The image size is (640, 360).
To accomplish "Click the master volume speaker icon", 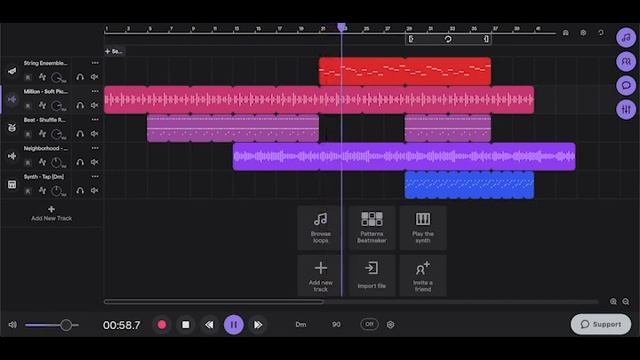I will coord(13,325).
